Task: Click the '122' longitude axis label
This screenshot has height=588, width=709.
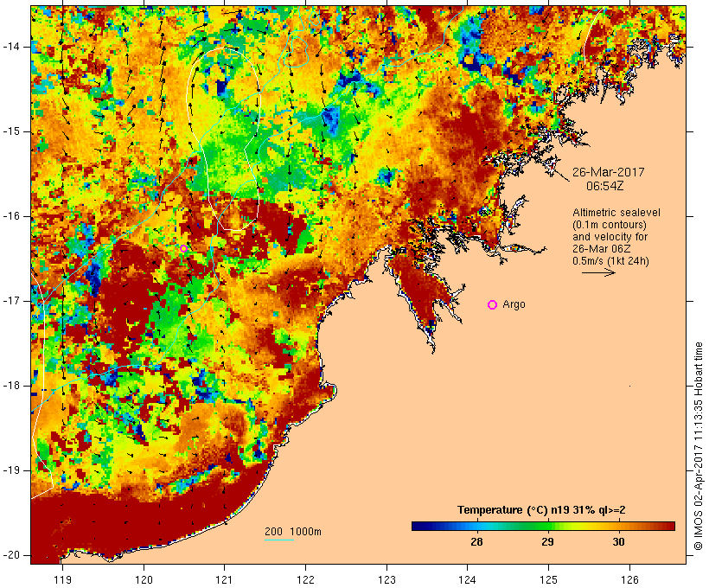Action: click(306, 579)
